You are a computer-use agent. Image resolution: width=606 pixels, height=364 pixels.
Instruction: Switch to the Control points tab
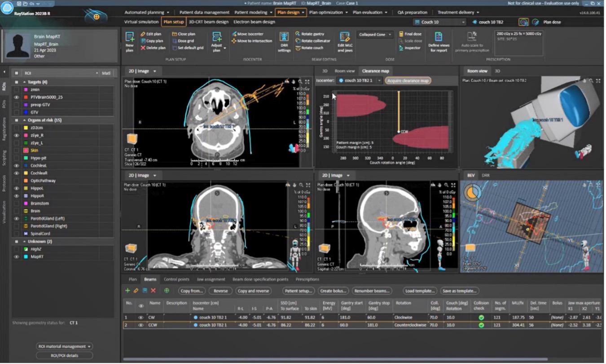click(176, 279)
